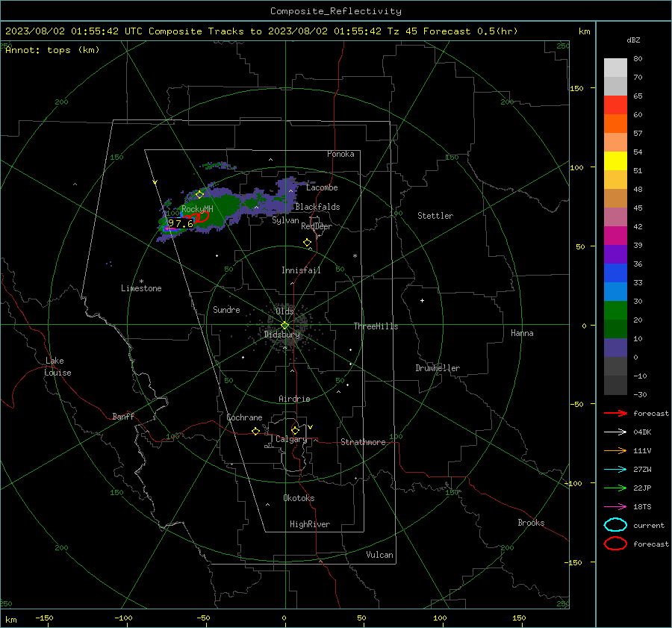Click the light gray 70-80 dBZ swatch
The image size is (672, 628).
pos(615,68)
